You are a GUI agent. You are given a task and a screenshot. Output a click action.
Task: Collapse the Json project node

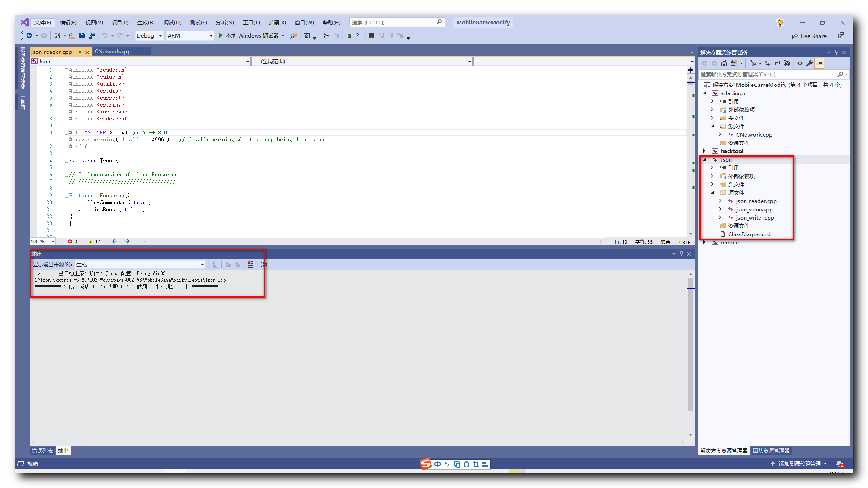(x=705, y=159)
